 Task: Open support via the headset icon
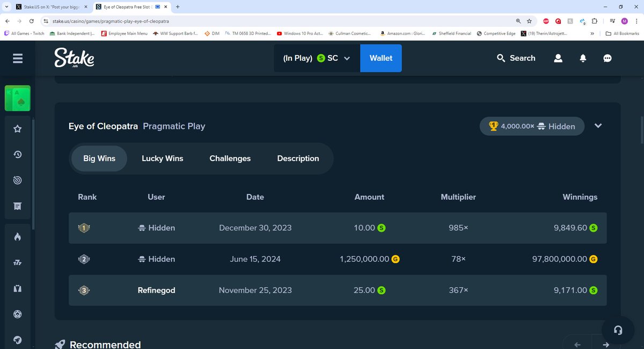[x=618, y=330]
